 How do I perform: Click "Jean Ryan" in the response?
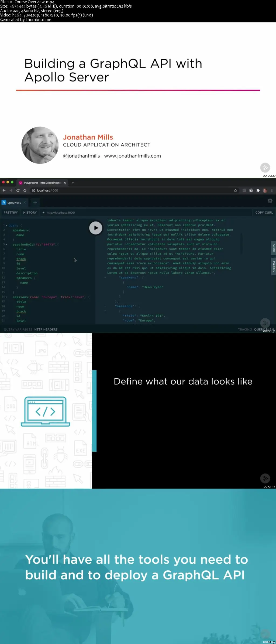point(153,287)
